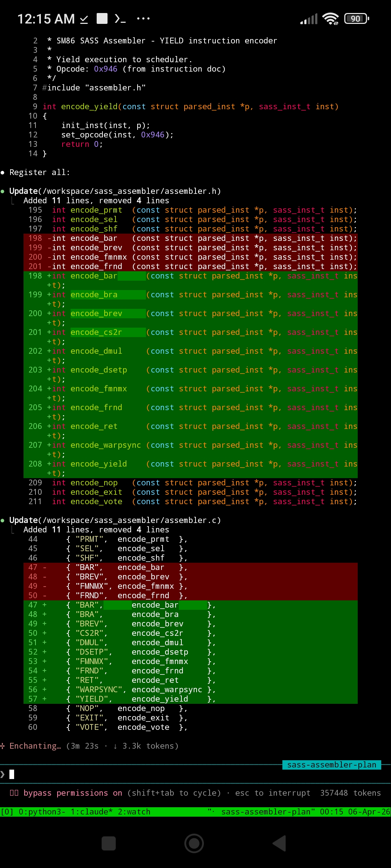Image resolution: width=391 pixels, height=868 pixels.
Task: Click 'Yield execution to scheduler.' comment
Action: (119, 59)
